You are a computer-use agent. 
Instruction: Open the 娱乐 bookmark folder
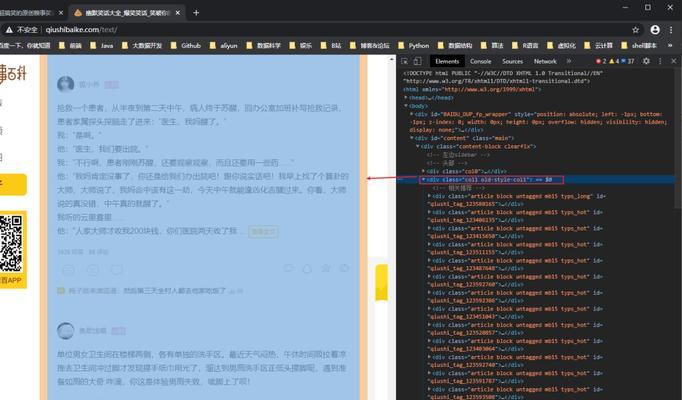301,45
